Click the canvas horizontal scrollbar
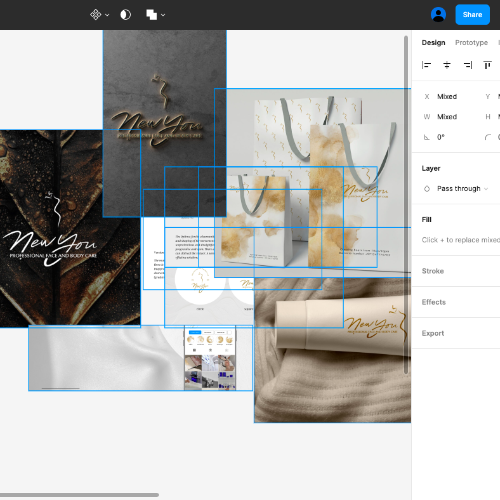Image resolution: width=500 pixels, height=500 pixels. [x=79, y=495]
